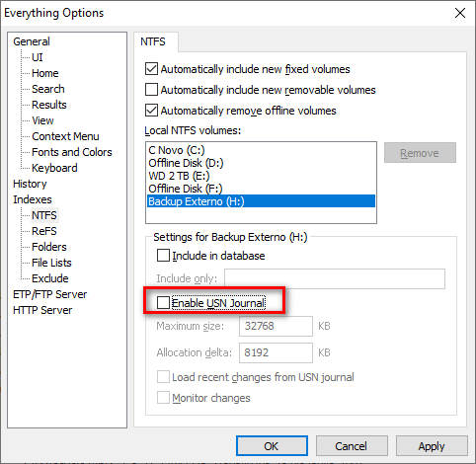Close the Everything Options window
Viewport: 476px width, 464px height.
coord(460,13)
